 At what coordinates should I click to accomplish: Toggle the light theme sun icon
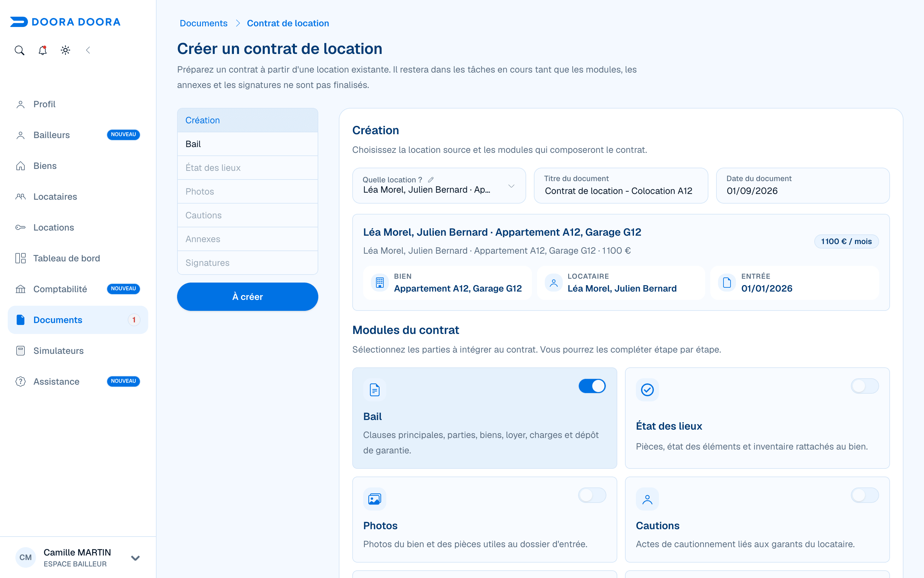65,50
